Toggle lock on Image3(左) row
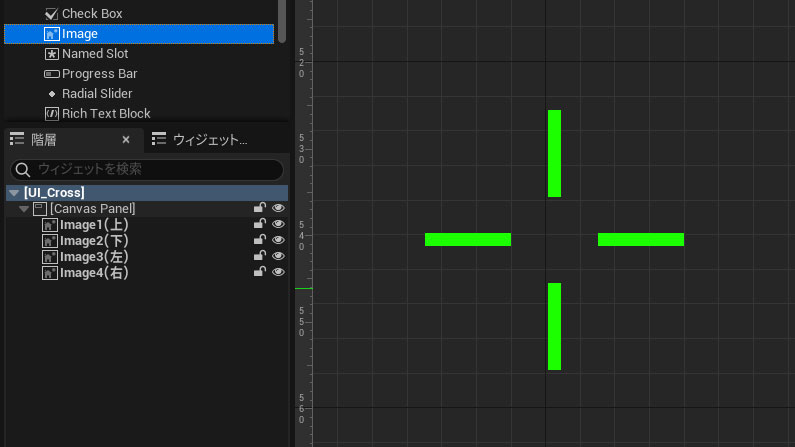The width and height of the screenshot is (795, 447). point(260,256)
